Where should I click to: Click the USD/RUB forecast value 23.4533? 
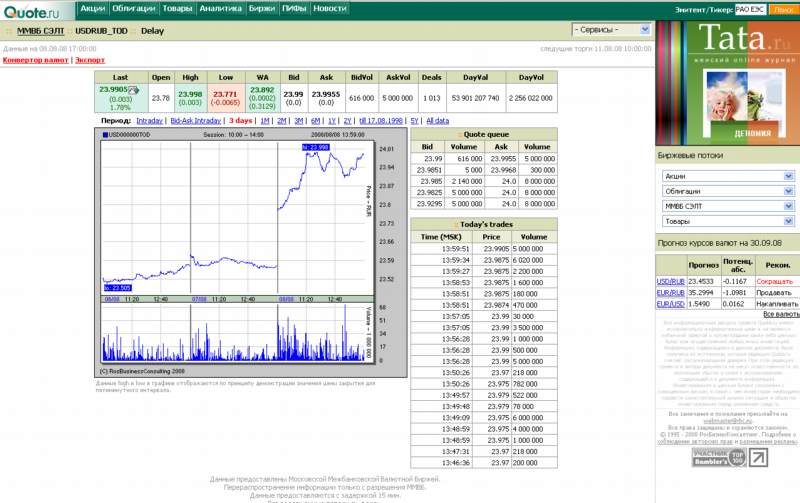point(701,282)
